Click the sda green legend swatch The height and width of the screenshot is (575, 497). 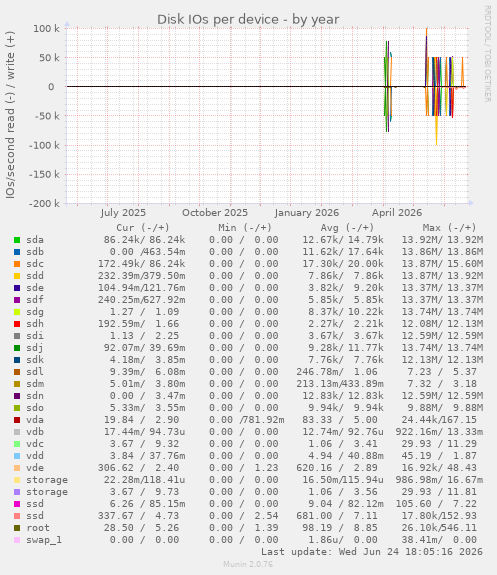click(x=17, y=240)
